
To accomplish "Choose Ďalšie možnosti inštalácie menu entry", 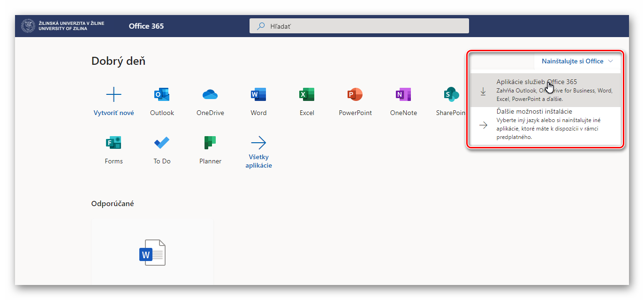I will [546, 124].
